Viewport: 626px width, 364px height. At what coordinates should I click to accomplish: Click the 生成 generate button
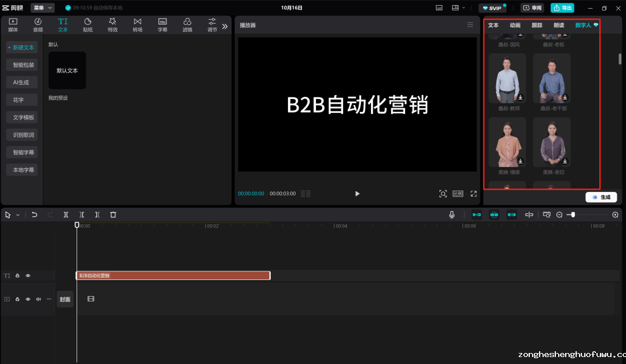(601, 197)
